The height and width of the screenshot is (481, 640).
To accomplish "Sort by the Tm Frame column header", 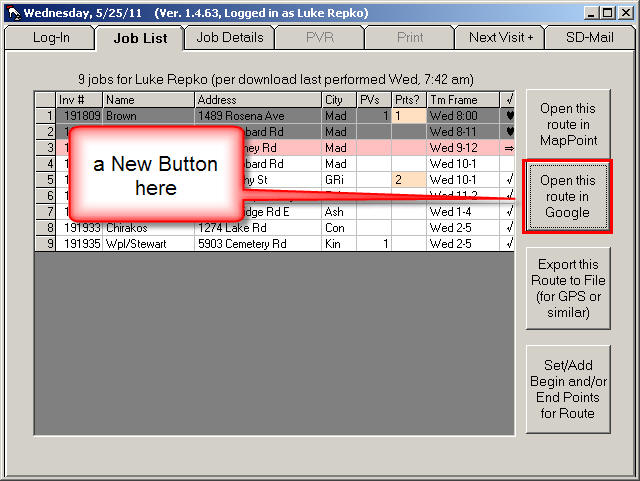I will [x=462, y=100].
